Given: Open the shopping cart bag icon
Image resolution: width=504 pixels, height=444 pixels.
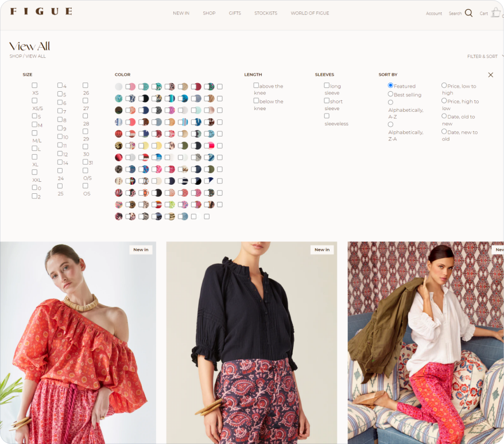Looking at the screenshot, I should [496, 13].
